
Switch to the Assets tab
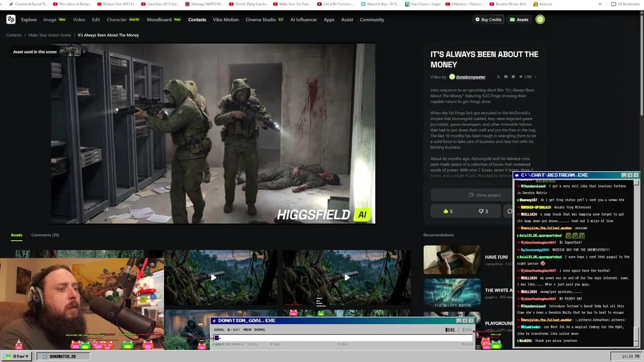(x=17, y=235)
